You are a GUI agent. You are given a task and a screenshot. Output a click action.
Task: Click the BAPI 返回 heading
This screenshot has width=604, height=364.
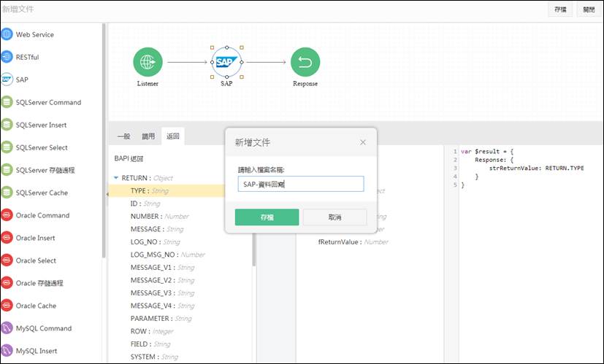pyautogui.click(x=129, y=158)
